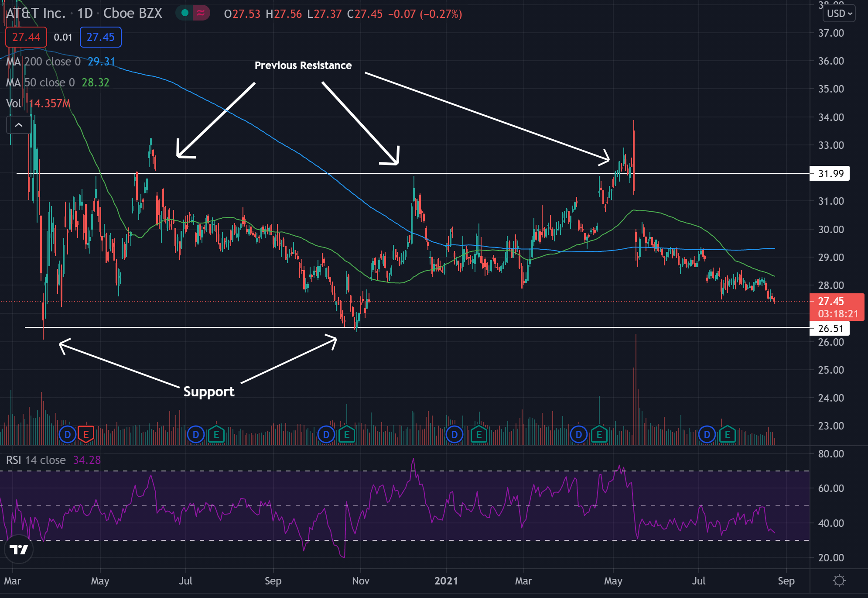Click the Cboe BZX exchange label
This screenshot has width=868, height=598.
[x=133, y=14]
